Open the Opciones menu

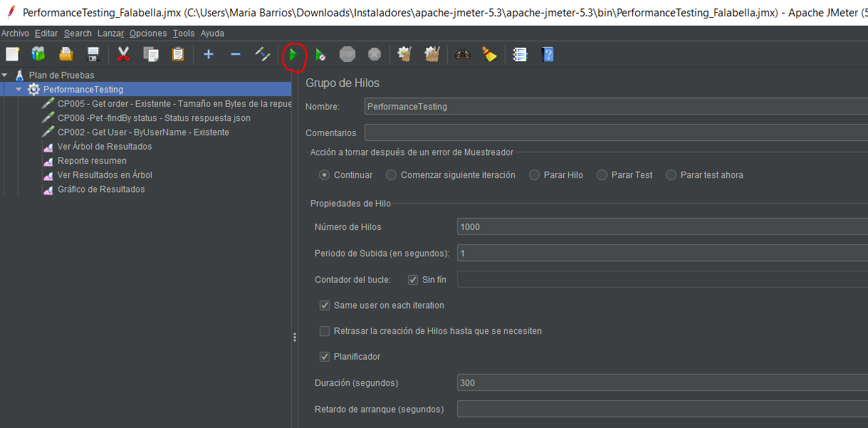click(147, 33)
